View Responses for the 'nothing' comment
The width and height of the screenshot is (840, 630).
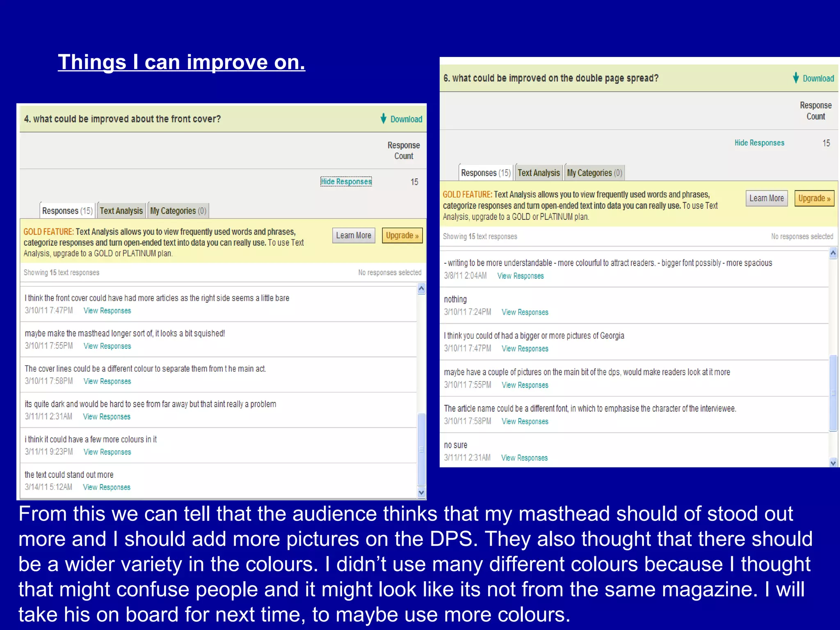525,312
